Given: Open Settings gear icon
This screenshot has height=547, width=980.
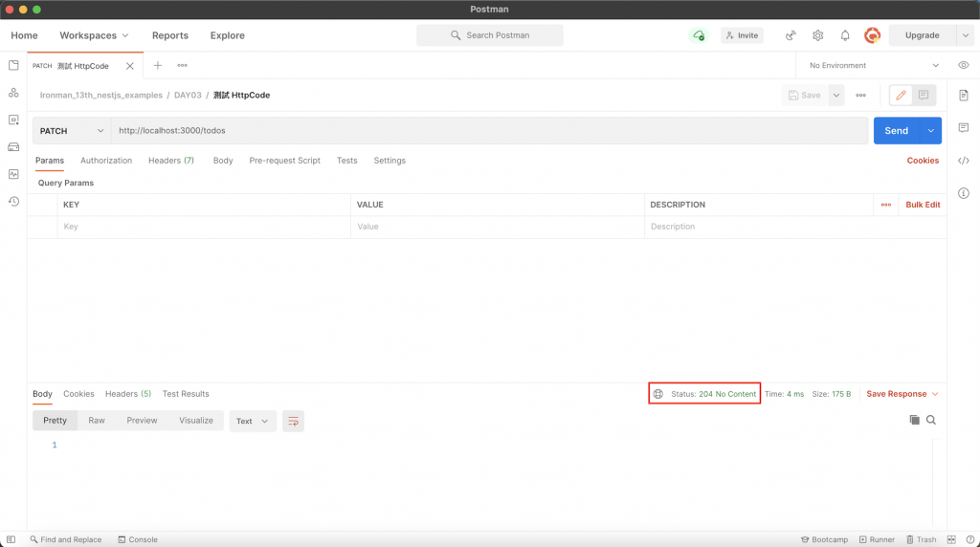Looking at the screenshot, I should (x=817, y=35).
